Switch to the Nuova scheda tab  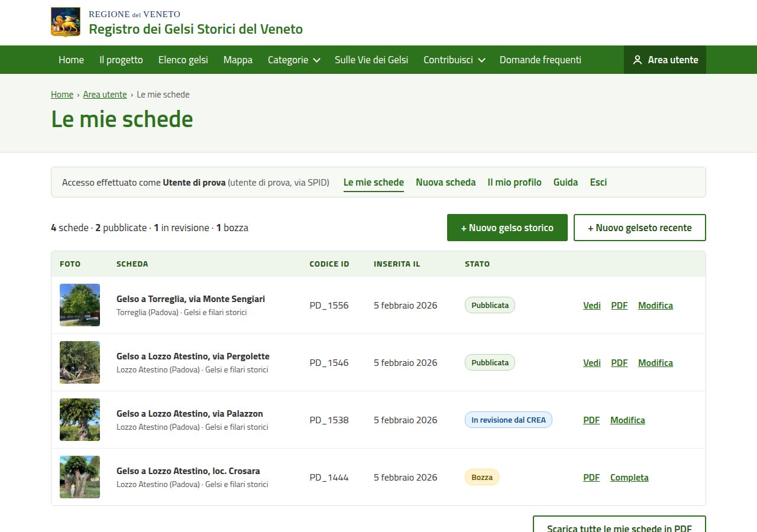(446, 183)
